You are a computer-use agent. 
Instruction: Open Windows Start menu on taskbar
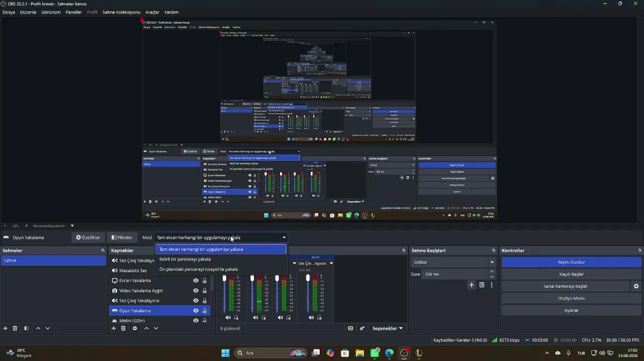pos(225,353)
